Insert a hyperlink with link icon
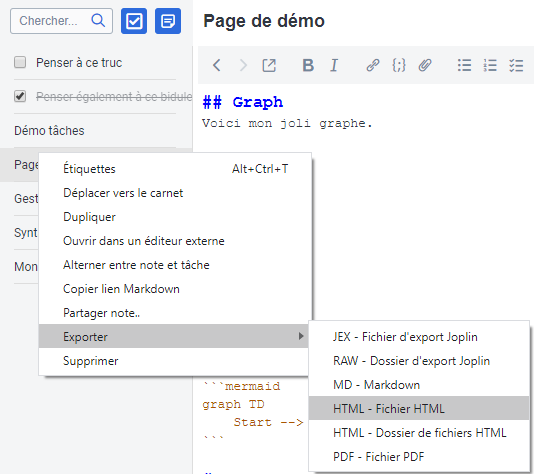 (x=373, y=65)
